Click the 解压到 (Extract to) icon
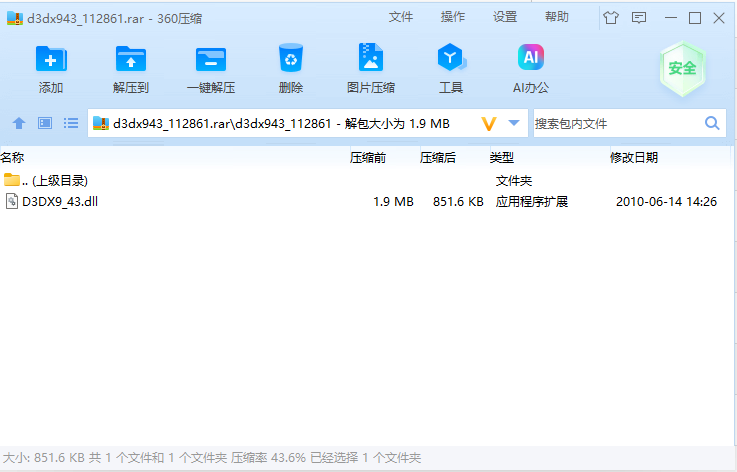The image size is (737, 472). click(131, 59)
